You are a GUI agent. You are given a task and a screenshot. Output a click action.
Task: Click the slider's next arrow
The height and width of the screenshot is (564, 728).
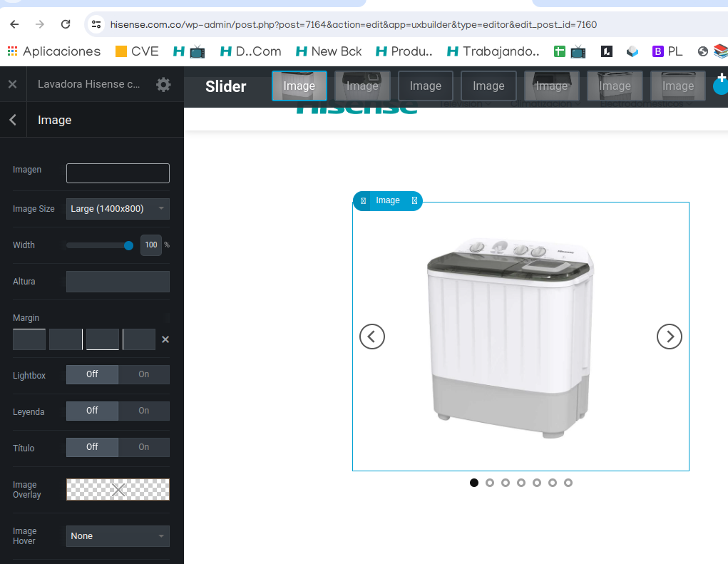pyautogui.click(x=669, y=337)
